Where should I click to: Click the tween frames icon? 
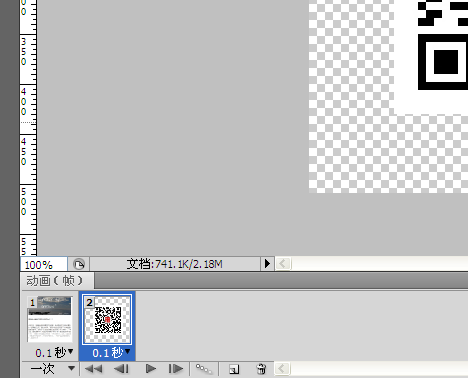[x=204, y=369]
